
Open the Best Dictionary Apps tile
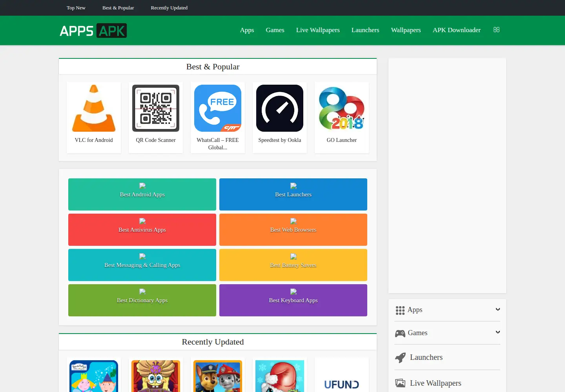coord(142,300)
